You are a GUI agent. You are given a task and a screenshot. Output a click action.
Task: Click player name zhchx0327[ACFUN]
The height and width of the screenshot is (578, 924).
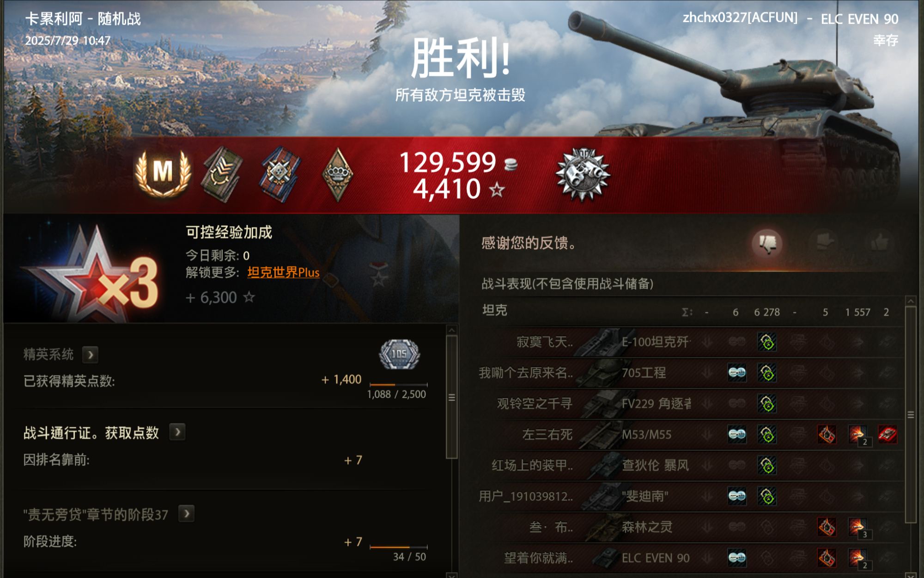(740, 18)
